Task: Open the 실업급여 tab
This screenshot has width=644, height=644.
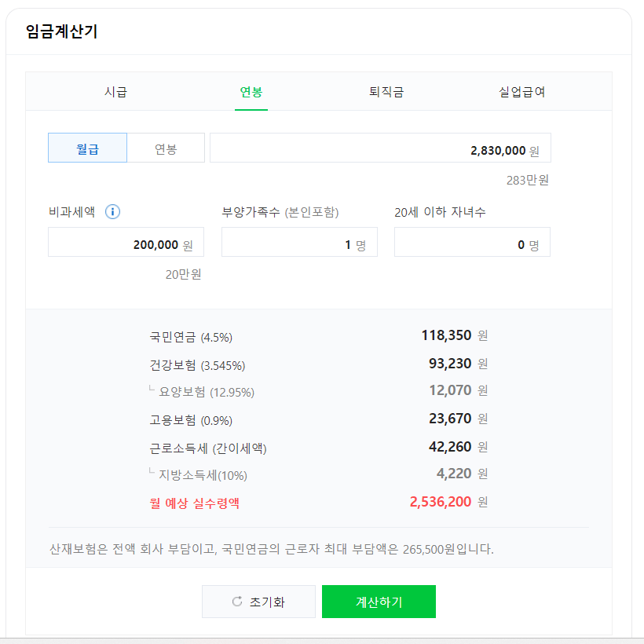Action: point(521,92)
